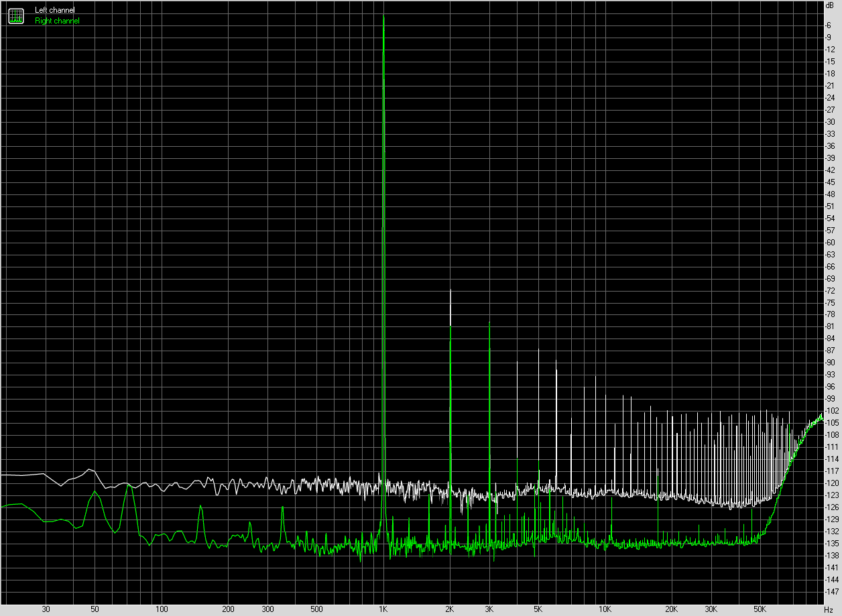This screenshot has height=616, width=842.
Task: Click the 200 frequency axis label
Action: coord(228,609)
